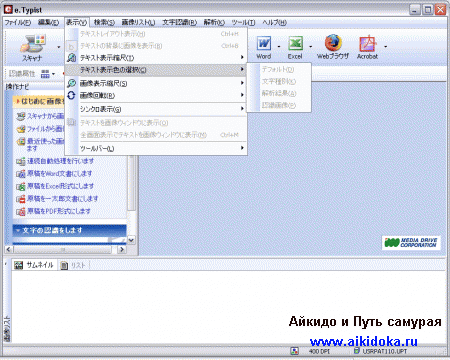Image resolution: width=450 pixels, height=360 pixels.
Task: Close the 表示(V) menu
Action: pos(76,22)
